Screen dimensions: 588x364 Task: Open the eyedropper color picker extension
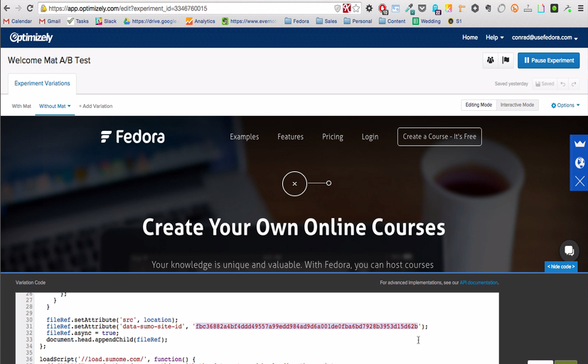[409, 9]
